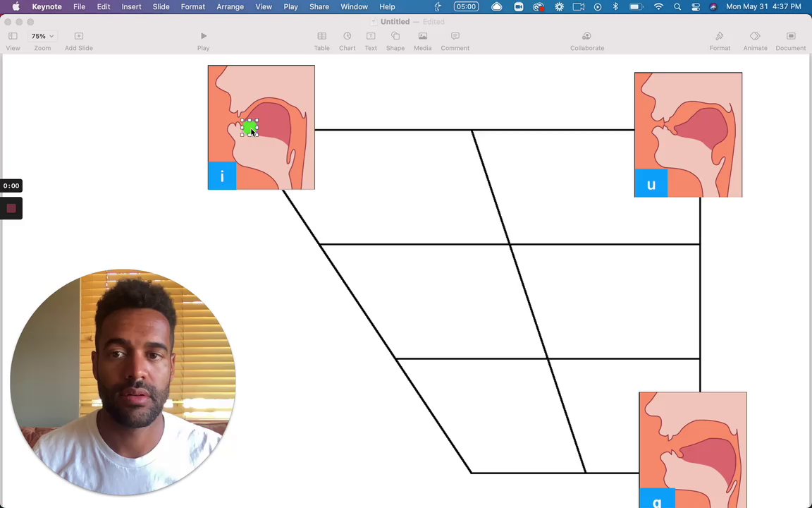Click the blue 'i' label box
The image size is (812, 508).
[x=222, y=176]
